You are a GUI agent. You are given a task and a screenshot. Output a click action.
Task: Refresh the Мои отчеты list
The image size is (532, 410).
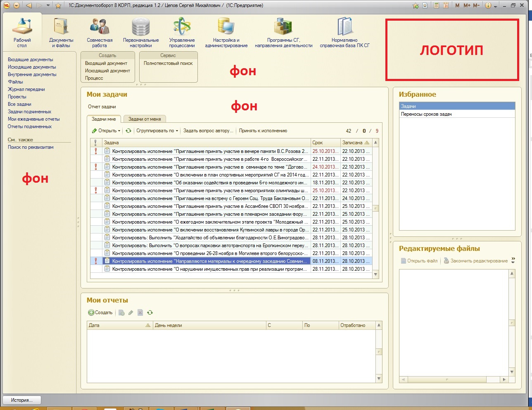pos(150,313)
